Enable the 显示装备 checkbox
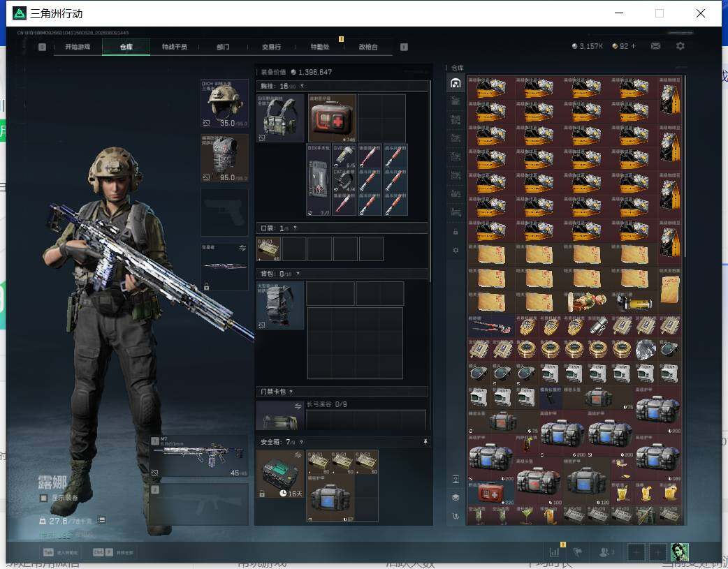The width and height of the screenshot is (728, 569). pyautogui.click(x=43, y=498)
